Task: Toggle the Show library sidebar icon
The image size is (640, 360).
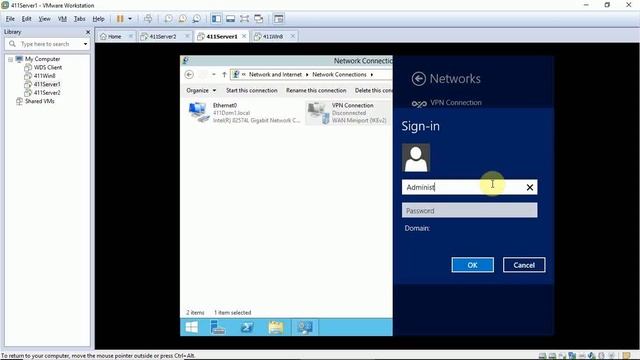Action: pos(216,19)
